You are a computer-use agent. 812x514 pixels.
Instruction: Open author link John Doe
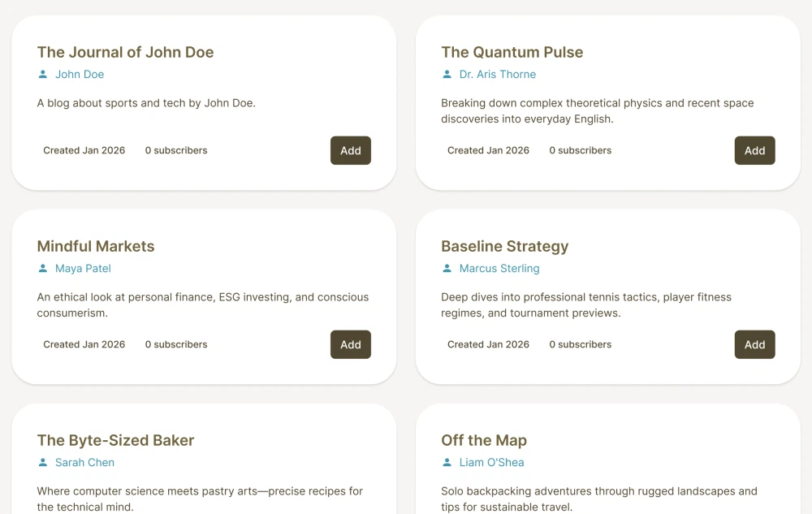80,75
